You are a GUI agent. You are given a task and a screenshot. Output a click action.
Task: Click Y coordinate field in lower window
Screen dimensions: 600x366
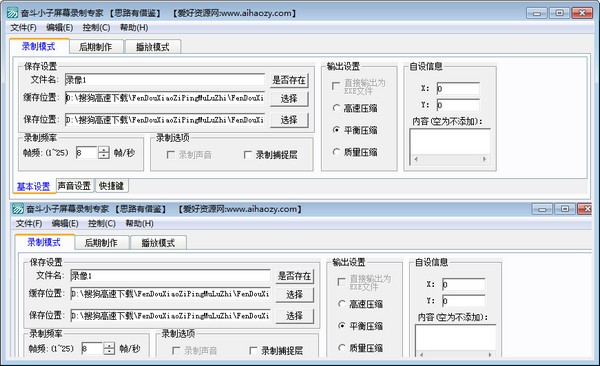(463, 301)
